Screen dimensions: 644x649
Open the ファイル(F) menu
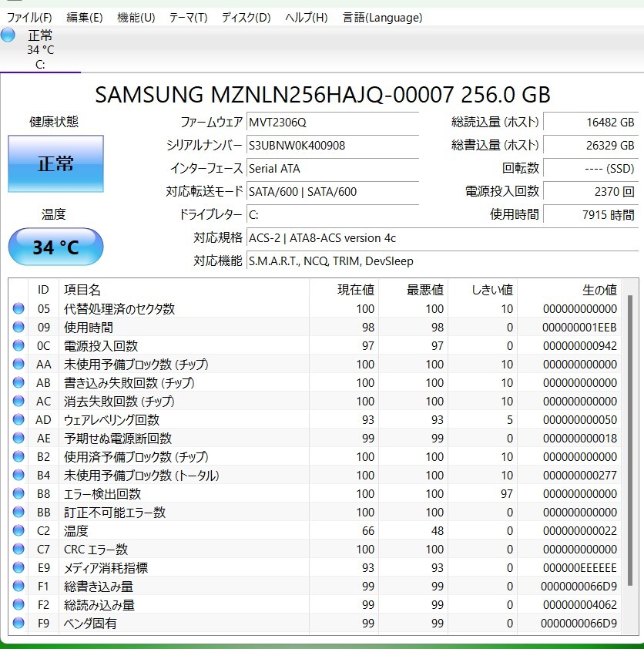pos(29,18)
